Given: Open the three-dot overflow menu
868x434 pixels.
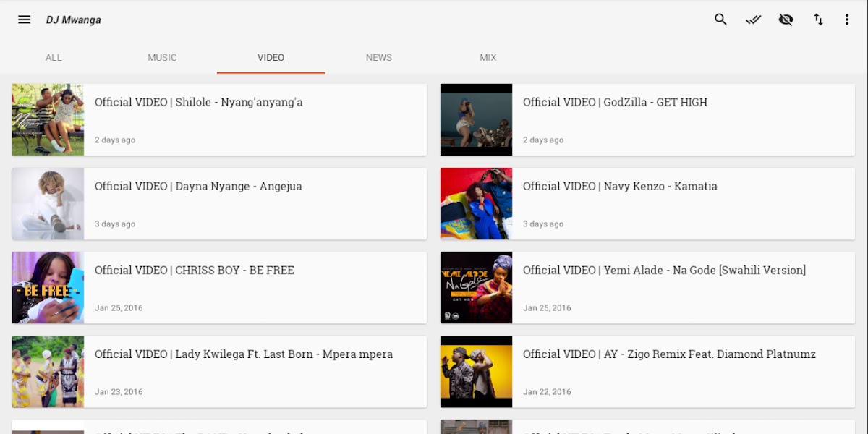Looking at the screenshot, I should [846, 20].
